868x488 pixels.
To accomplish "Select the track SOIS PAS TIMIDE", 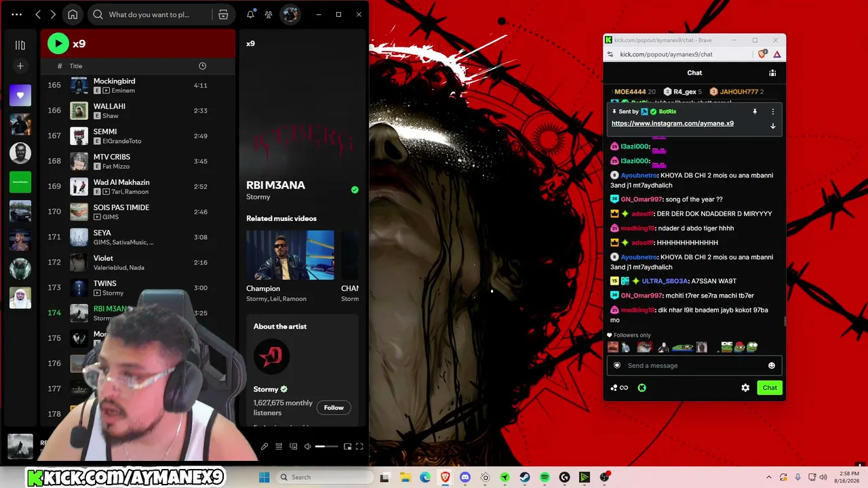I will (x=138, y=211).
